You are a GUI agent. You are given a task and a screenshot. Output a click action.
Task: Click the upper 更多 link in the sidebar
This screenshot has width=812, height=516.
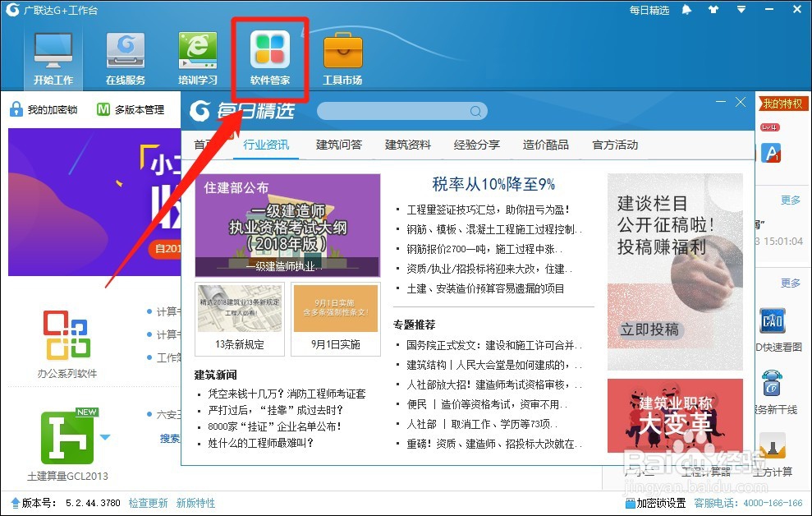point(791,200)
